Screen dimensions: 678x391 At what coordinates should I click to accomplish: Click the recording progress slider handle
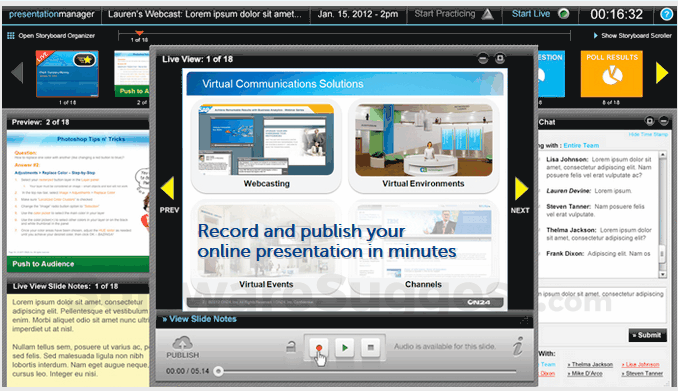tap(219, 371)
